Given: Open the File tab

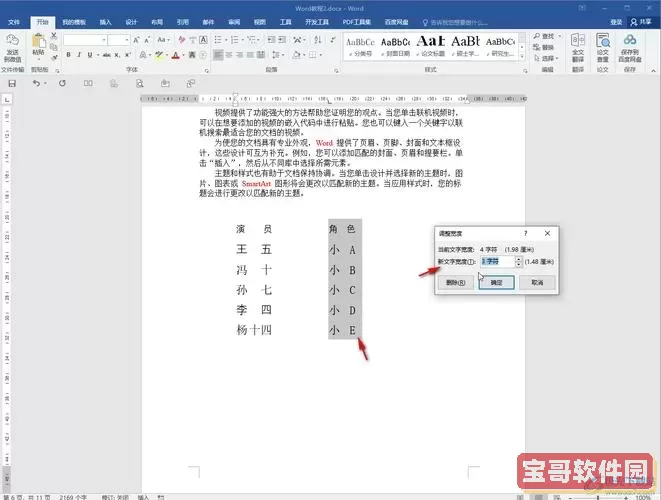Looking at the screenshot, I should coord(14,22).
